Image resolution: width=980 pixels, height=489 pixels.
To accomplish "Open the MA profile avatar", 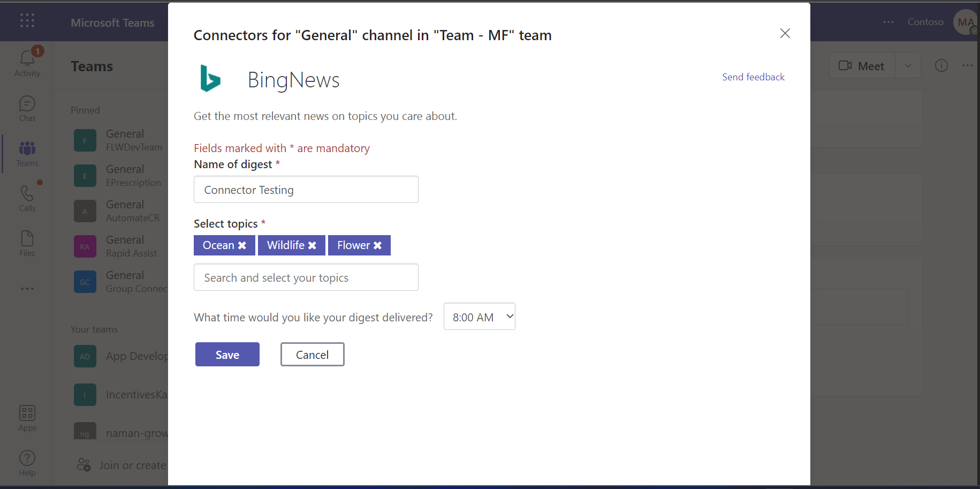I will 966,22.
